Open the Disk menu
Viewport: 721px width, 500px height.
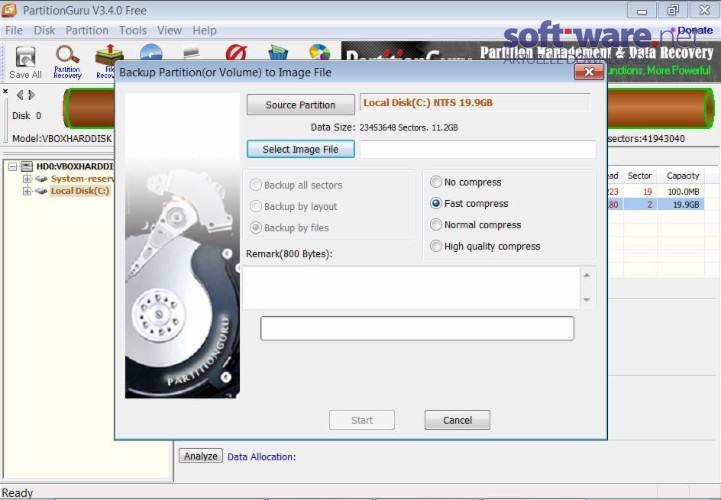tap(44, 30)
